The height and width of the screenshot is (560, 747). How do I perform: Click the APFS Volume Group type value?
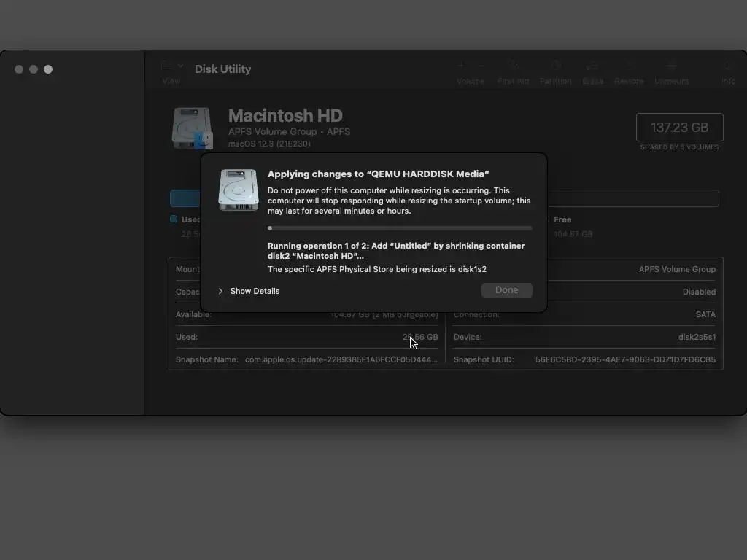coord(677,269)
